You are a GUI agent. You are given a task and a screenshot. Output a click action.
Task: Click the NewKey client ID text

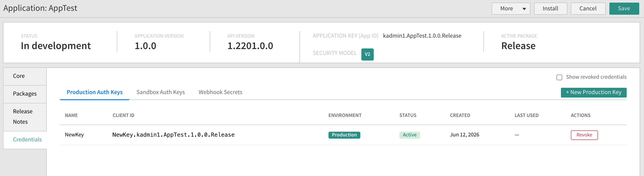[173, 135]
